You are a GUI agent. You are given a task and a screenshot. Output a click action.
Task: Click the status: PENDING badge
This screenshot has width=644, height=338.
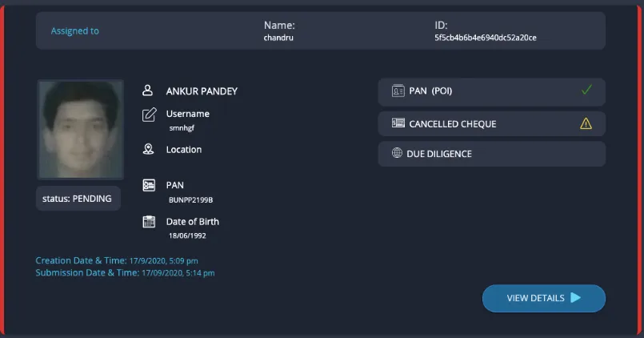pyautogui.click(x=78, y=199)
